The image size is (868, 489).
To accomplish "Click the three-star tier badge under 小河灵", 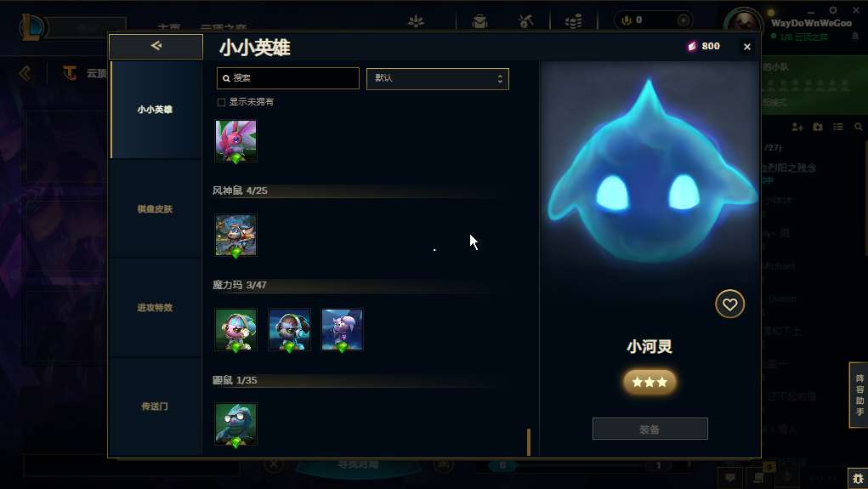I will coord(650,382).
